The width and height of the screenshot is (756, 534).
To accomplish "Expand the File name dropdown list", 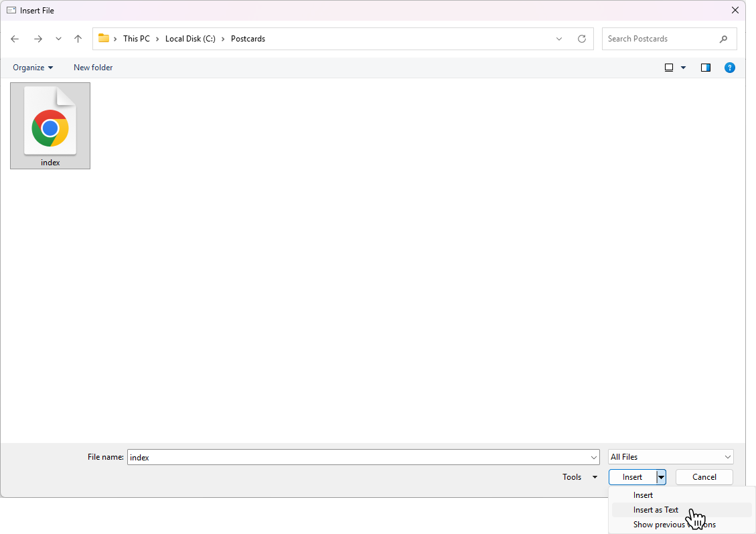I will (x=593, y=457).
